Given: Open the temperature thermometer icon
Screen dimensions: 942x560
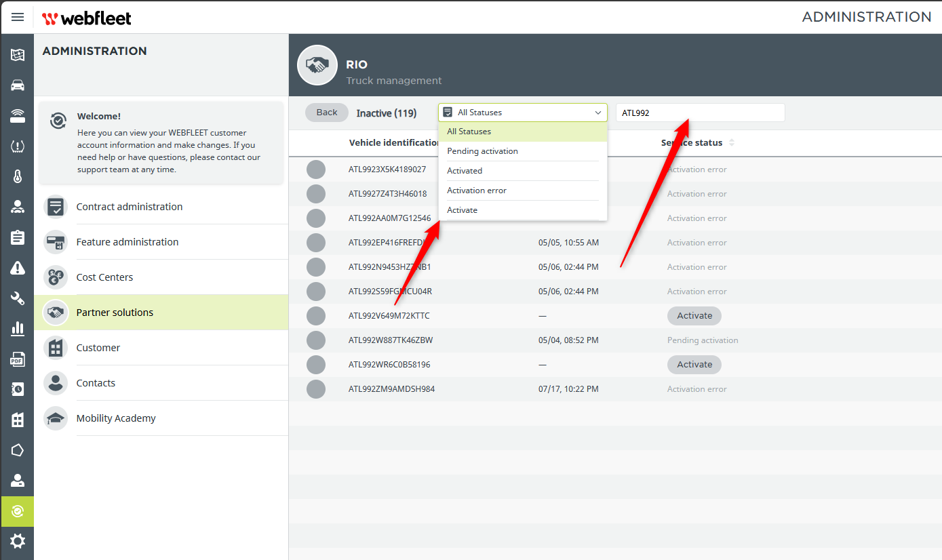Looking at the screenshot, I should point(18,177).
